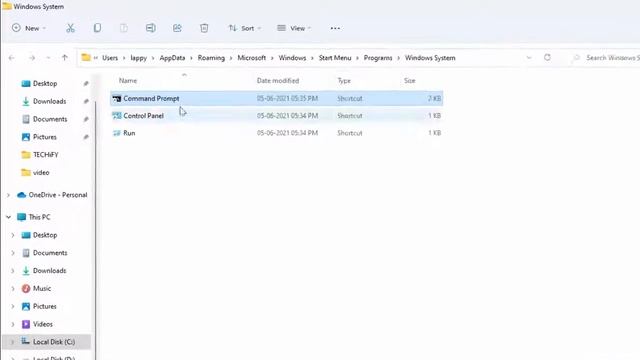Screen dimensions: 640x360
Task: Open the See more ellipsis menu
Action: [x=335, y=28]
